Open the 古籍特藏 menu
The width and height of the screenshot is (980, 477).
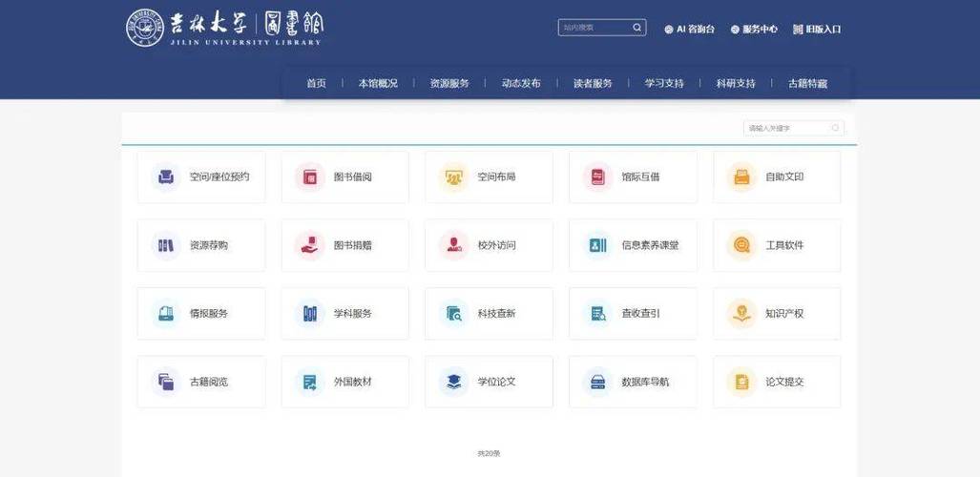tap(807, 83)
